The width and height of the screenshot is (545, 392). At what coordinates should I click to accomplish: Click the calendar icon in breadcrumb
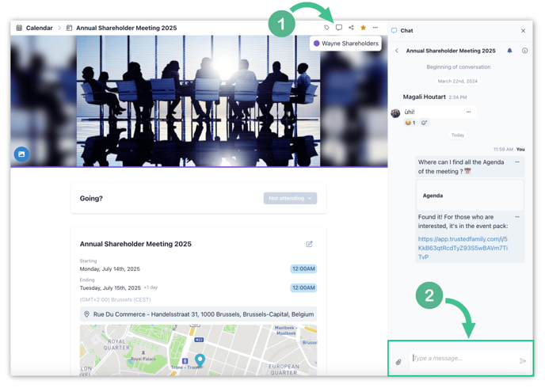pos(20,28)
